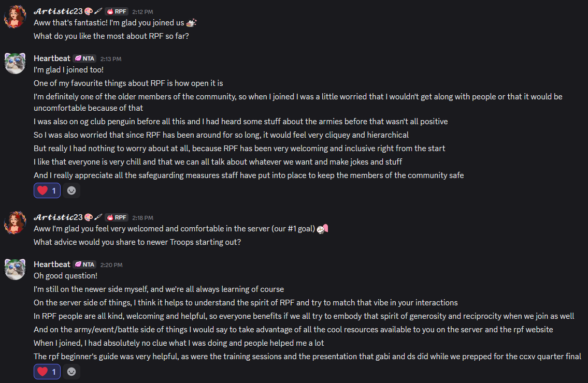
Task: Click the NTA server tag at 2:13 PM
Action: pos(84,58)
